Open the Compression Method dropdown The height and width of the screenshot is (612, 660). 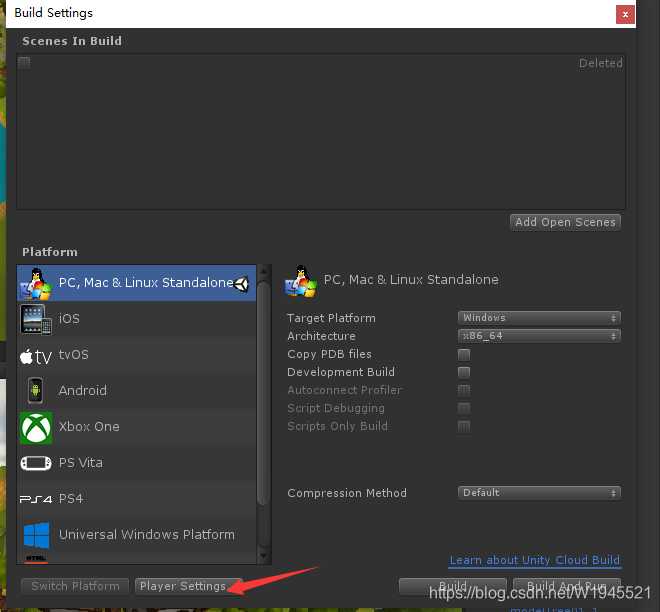[539, 493]
